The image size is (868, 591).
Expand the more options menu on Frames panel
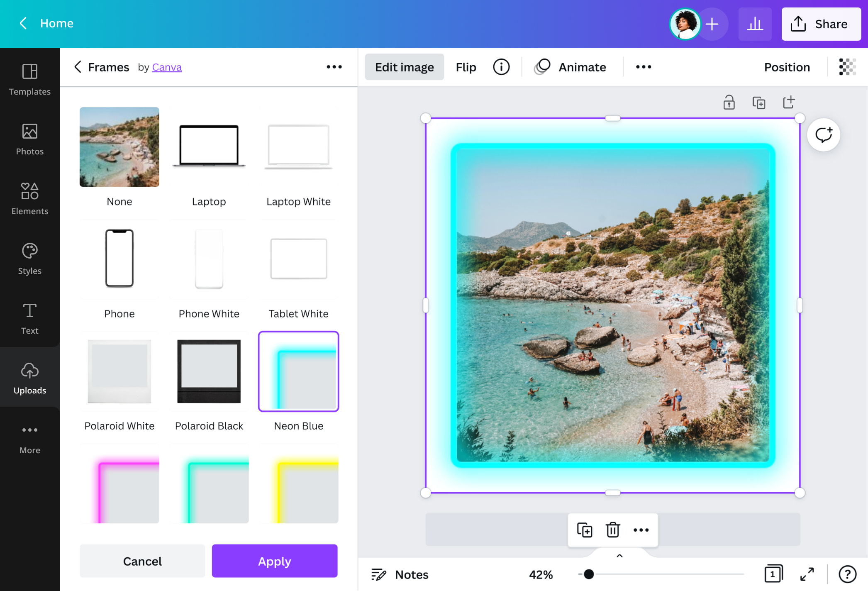pos(335,67)
